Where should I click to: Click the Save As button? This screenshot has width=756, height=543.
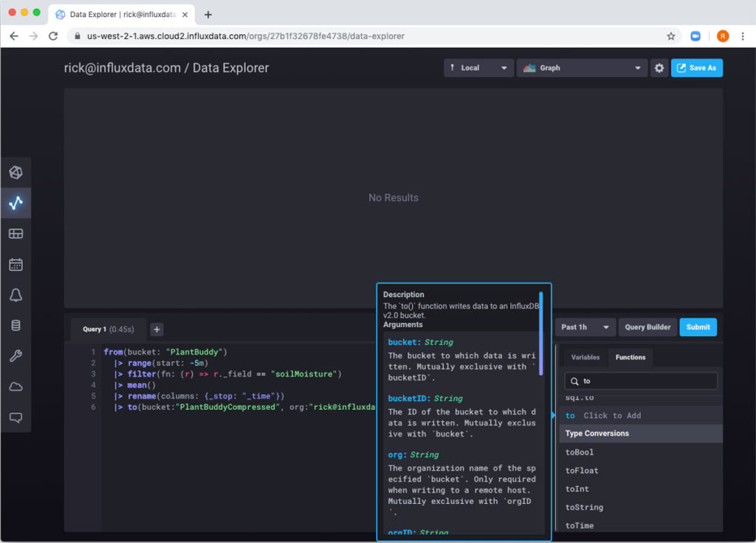tap(696, 67)
